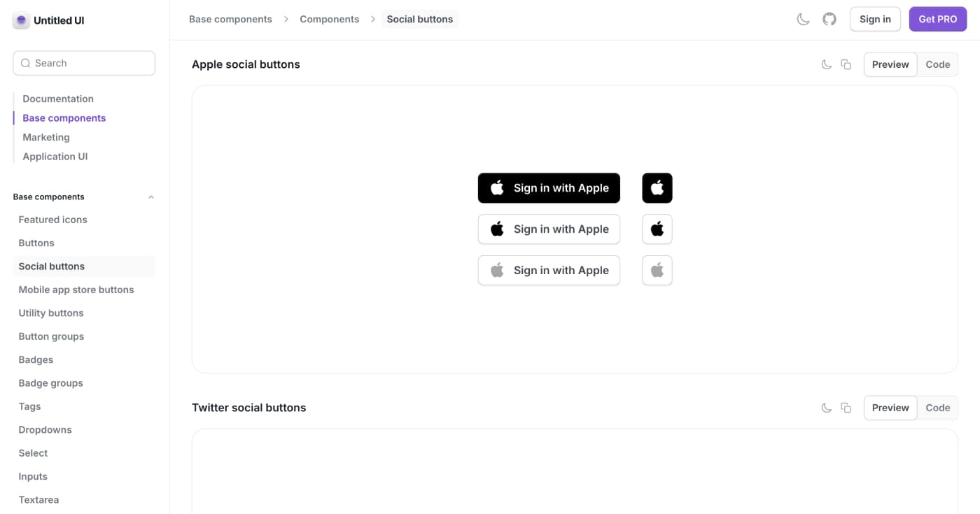Click into the Search input field
The width and height of the screenshot is (980, 514).
pyautogui.click(x=84, y=63)
